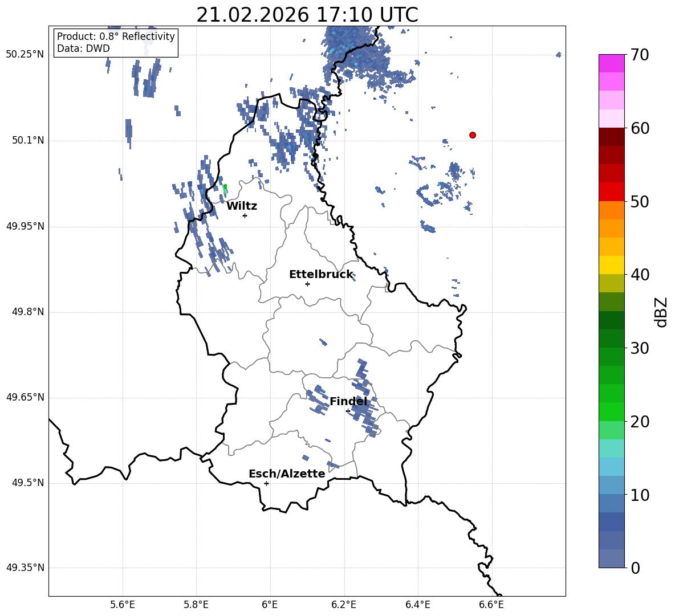Pick the orange swatch just below 50
This screenshot has width=675, height=616.
(611, 210)
